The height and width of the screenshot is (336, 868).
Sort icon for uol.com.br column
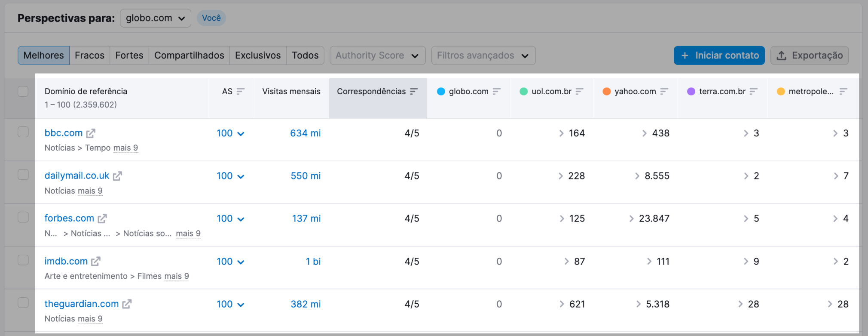coord(580,91)
